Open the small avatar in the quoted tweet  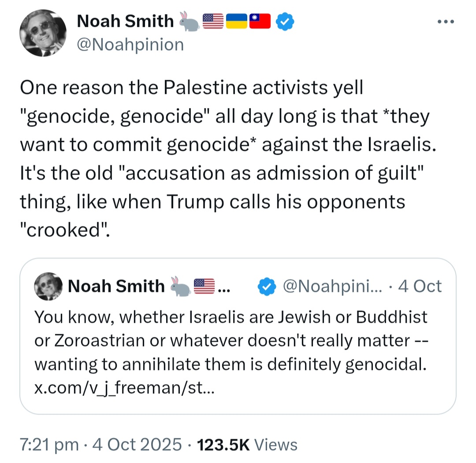48,286
